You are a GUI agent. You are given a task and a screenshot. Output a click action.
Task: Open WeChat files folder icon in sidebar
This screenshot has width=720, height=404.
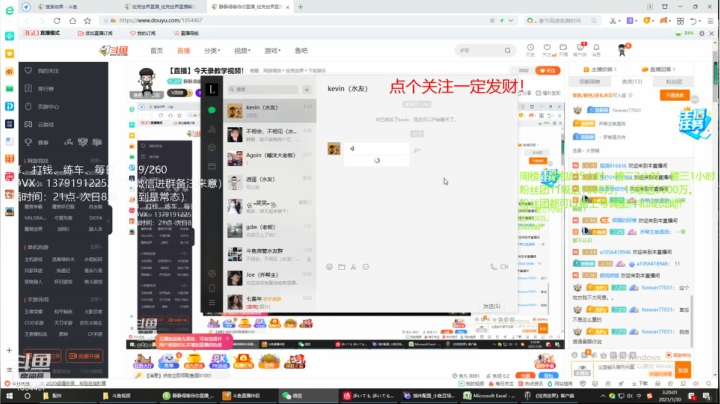coord(212,166)
